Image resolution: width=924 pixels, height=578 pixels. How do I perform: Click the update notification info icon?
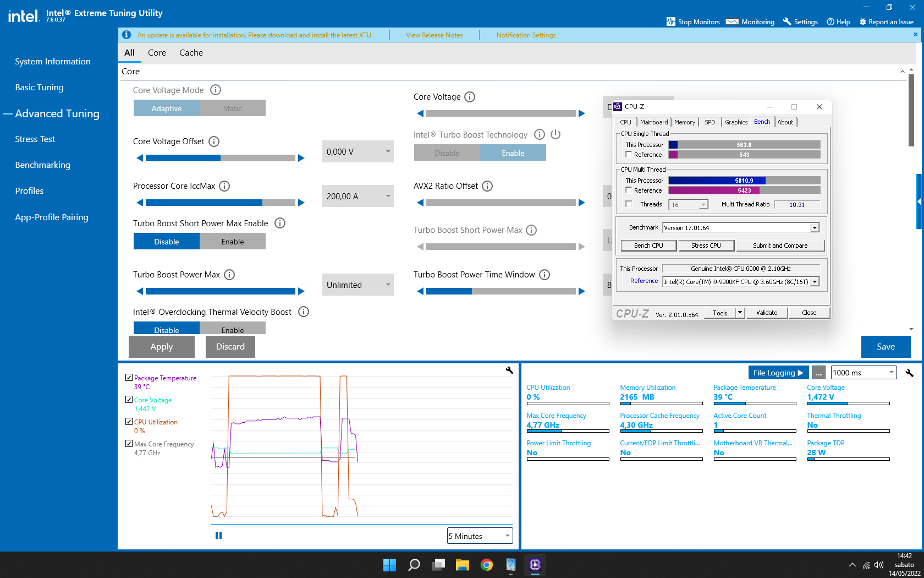click(127, 35)
